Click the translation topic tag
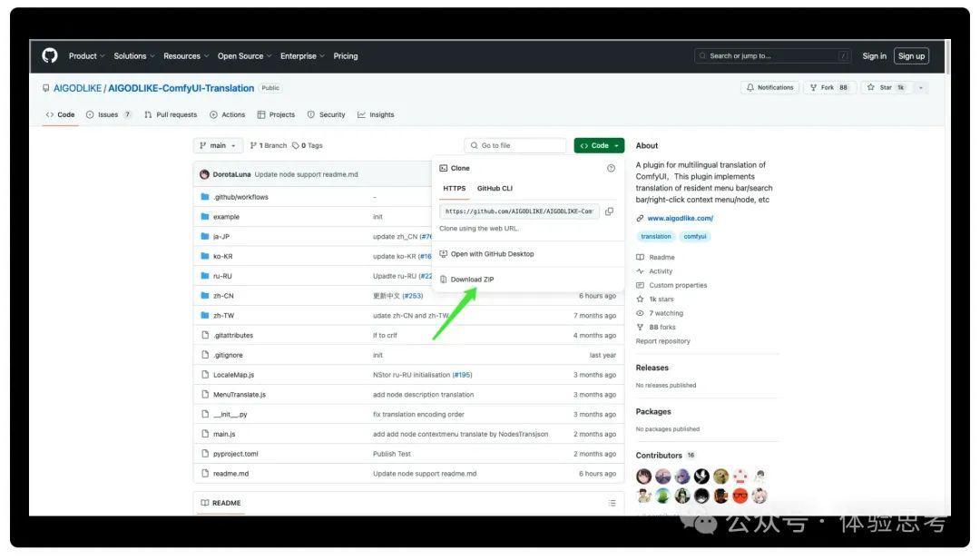Viewport: 980px width, 560px height. (x=656, y=236)
